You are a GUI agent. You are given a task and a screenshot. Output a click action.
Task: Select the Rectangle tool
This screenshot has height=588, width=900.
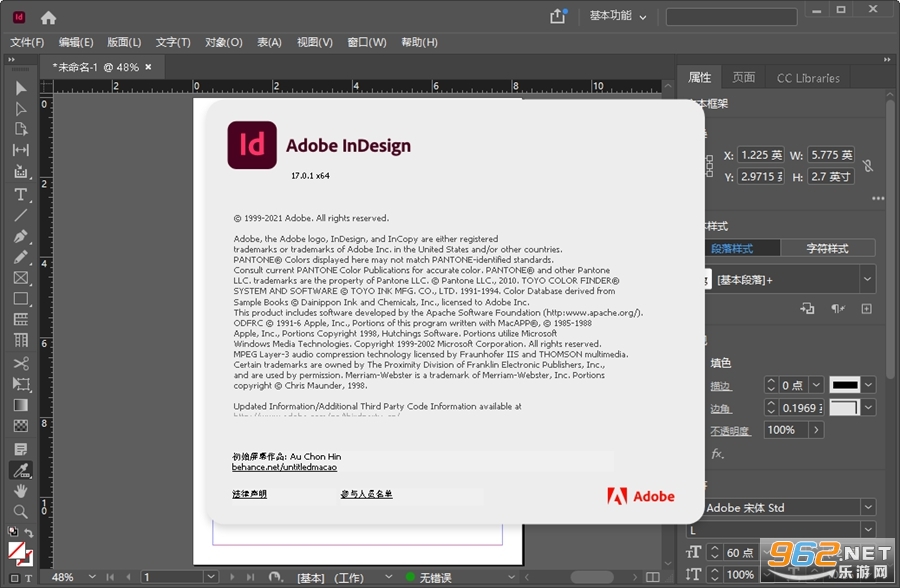21,299
